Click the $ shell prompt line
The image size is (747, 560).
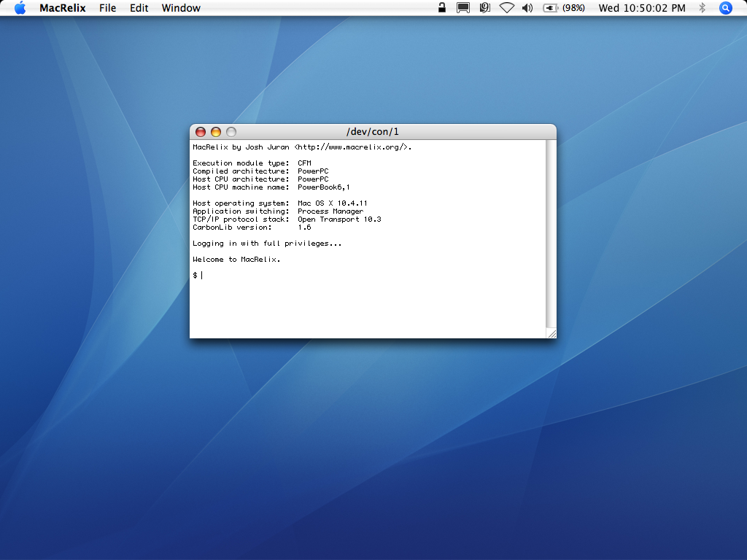click(x=198, y=275)
